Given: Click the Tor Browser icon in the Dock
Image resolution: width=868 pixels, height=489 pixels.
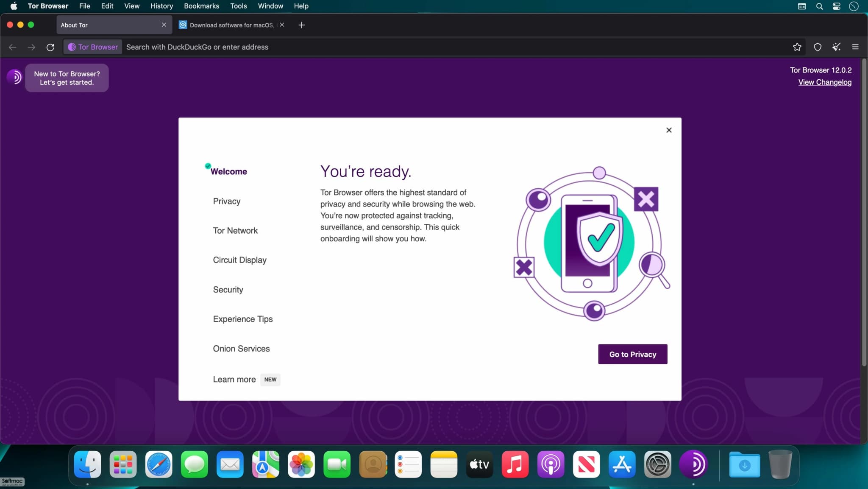Looking at the screenshot, I should point(693,464).
